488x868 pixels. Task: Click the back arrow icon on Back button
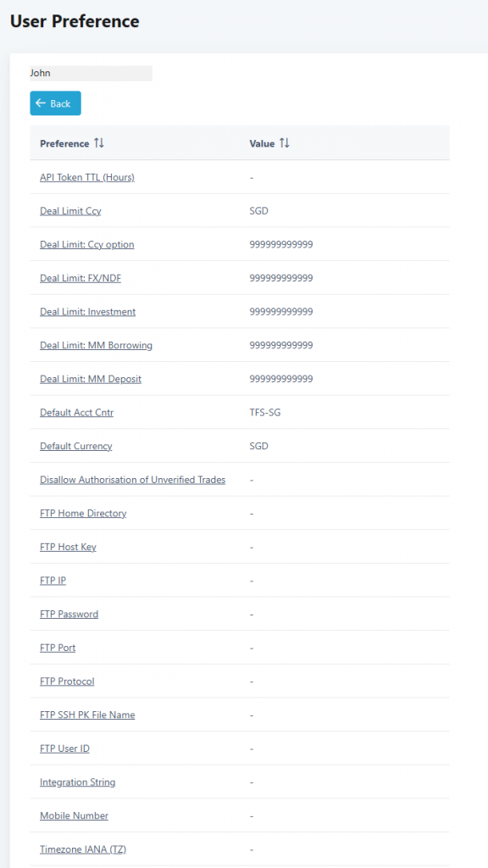click(x=42, y=103)
